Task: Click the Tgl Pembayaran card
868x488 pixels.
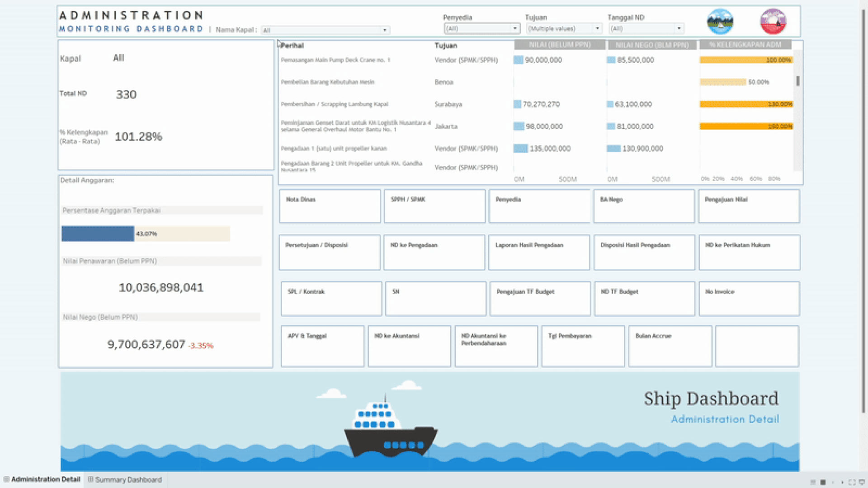Action: pos(583,346)
